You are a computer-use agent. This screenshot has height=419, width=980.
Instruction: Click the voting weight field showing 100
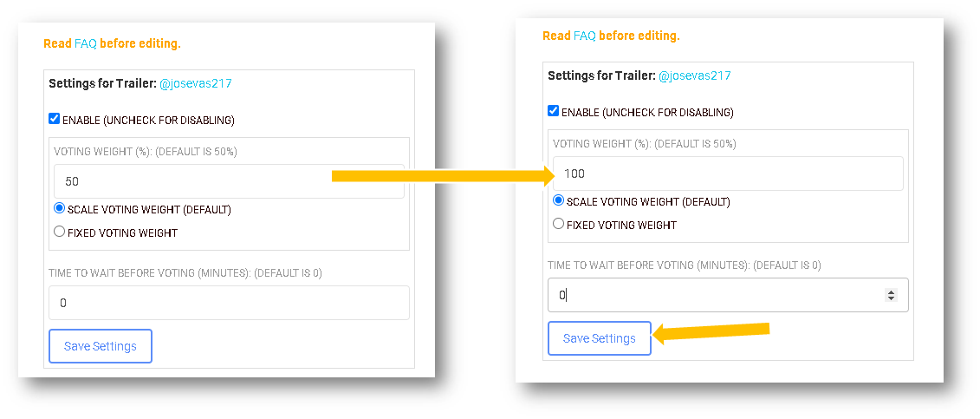728,173
